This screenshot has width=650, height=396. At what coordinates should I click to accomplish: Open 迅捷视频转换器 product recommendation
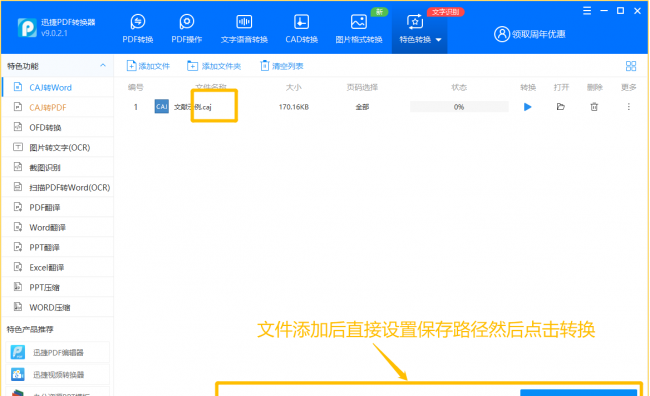click(x=58, y=374)
